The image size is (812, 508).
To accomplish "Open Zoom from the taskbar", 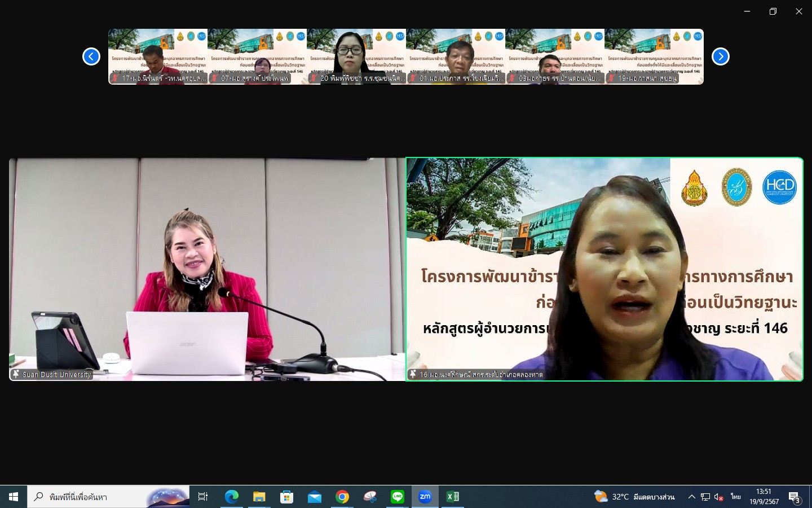I will 425,497.
